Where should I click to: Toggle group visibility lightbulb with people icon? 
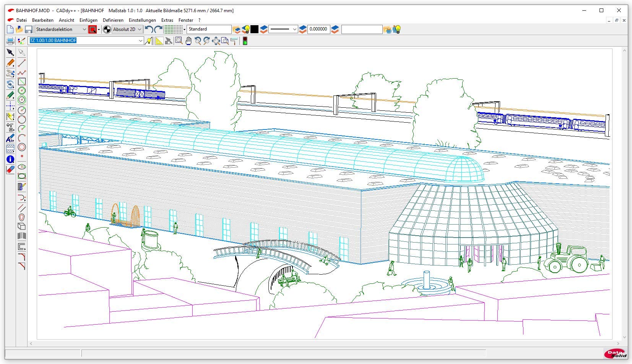tap(397, 29)
